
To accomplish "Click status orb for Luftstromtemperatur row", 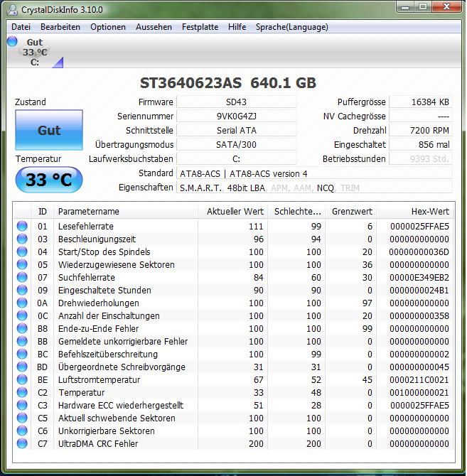I will click(22, 379).
